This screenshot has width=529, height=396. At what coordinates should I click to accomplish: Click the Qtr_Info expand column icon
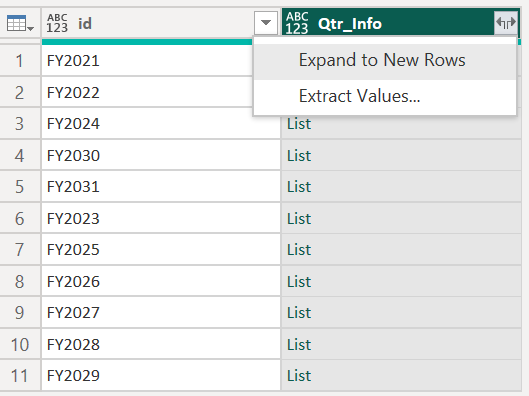click(506, 23)
